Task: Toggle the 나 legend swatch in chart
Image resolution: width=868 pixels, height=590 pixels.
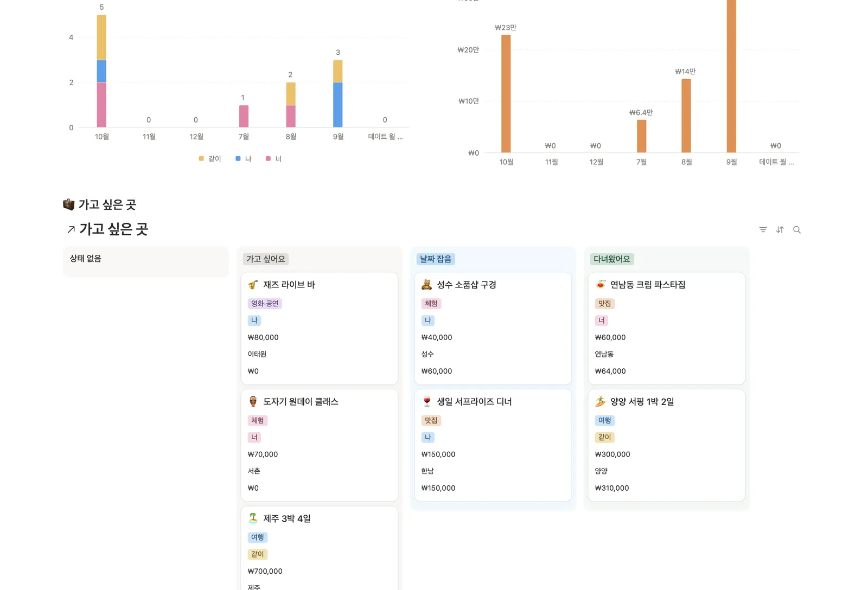Action: point(238,159)
